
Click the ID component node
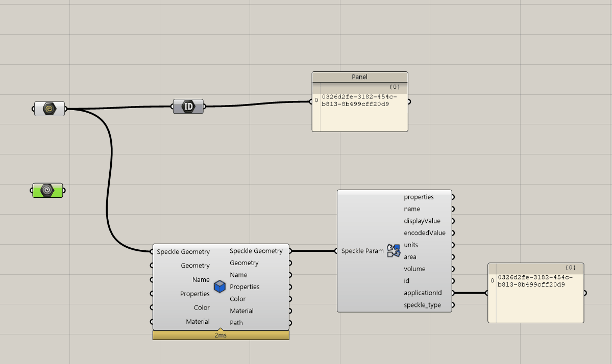pyautogui.click(x=188, y=107)
